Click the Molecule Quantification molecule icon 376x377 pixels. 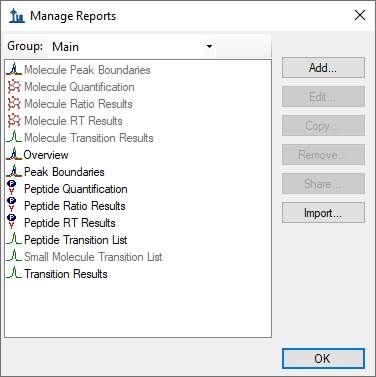(14, 86)
